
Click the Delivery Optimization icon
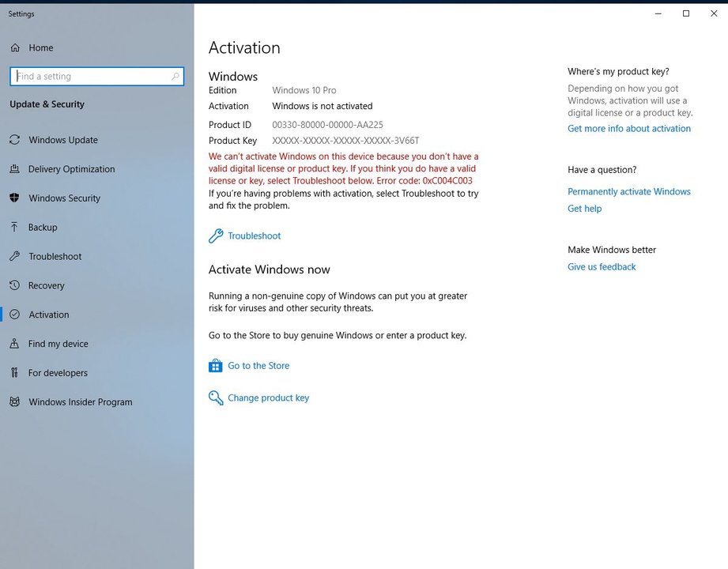click(x=15, y=169)
